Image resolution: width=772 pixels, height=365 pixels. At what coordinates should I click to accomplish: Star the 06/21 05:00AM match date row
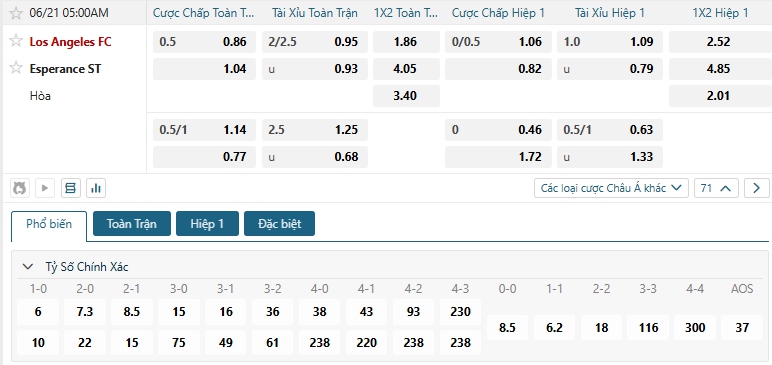[x=16, y=13]
